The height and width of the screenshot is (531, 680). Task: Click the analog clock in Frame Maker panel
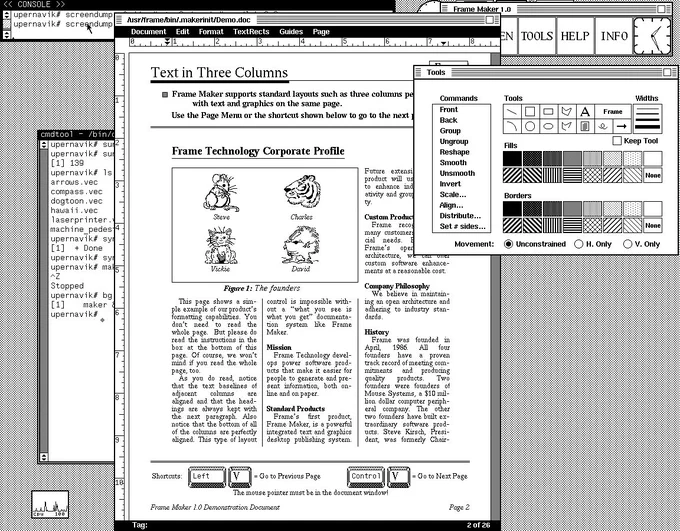pyautogui.click(x=652, y=36)
